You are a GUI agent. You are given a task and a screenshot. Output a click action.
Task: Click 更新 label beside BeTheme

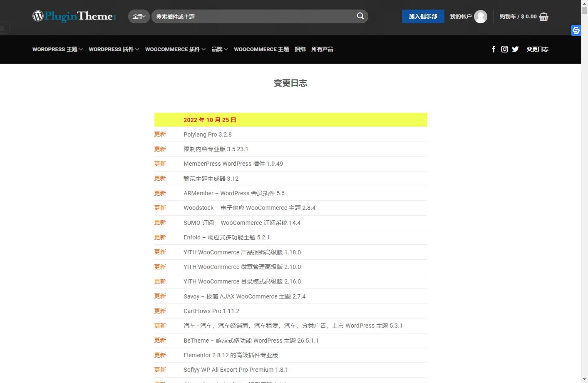point(160,340)
